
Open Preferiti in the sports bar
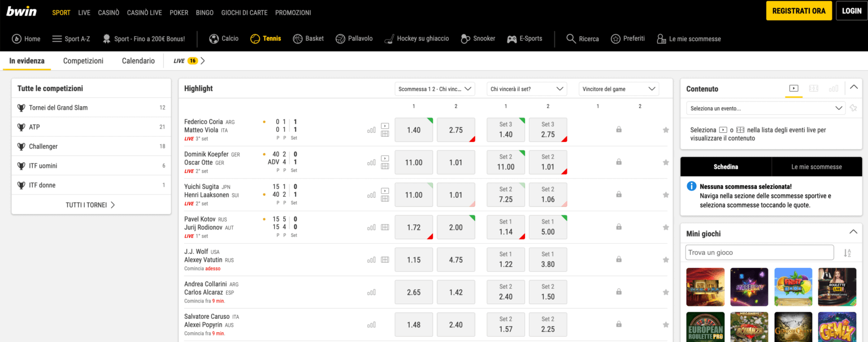click(x=628, y=39)
